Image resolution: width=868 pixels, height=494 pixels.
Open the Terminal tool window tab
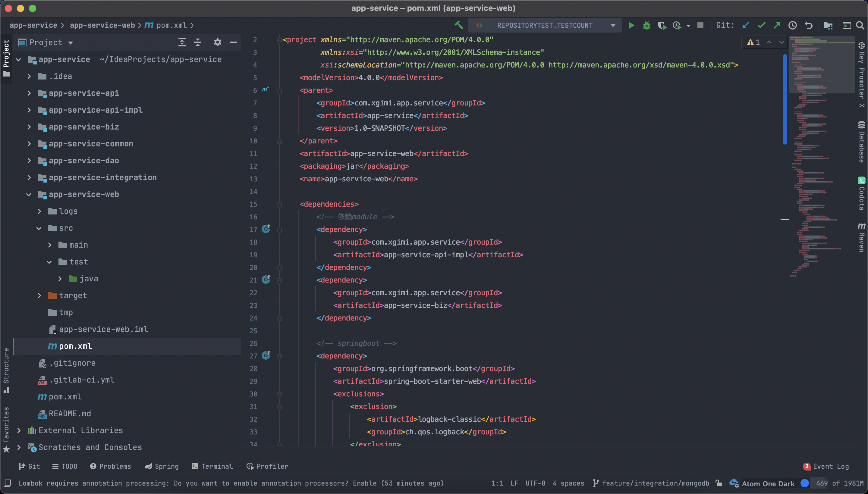point(212,466)
